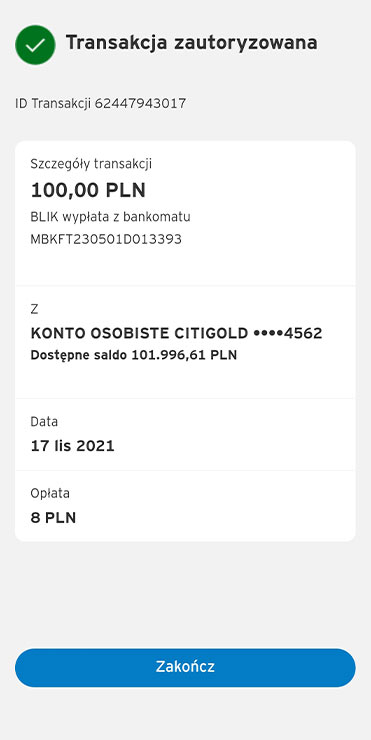
Task: Click the green checkmark success icon
Action: [35, 45]
